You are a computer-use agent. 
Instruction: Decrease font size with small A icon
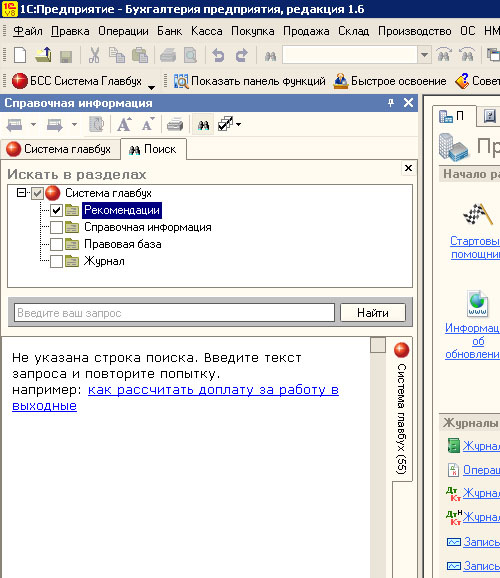point(148,124)
